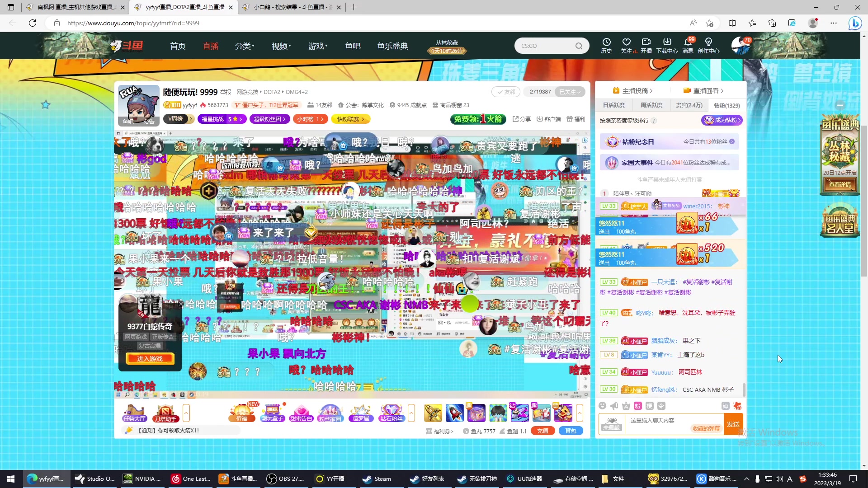868x488 pixels.
Task: Open 鱼乐盛典 in the navigation bar
Action: pos(392,46)
